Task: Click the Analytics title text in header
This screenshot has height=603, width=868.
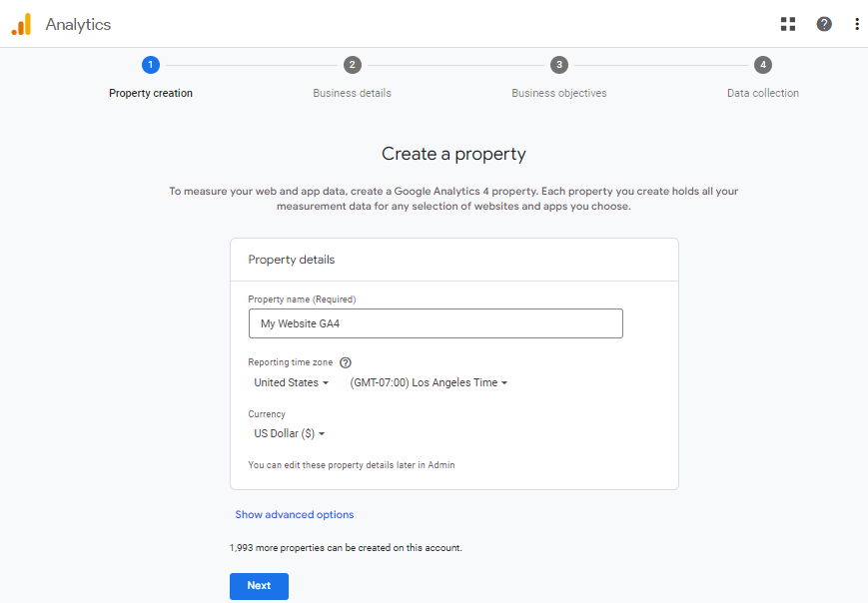Action: 78,24
